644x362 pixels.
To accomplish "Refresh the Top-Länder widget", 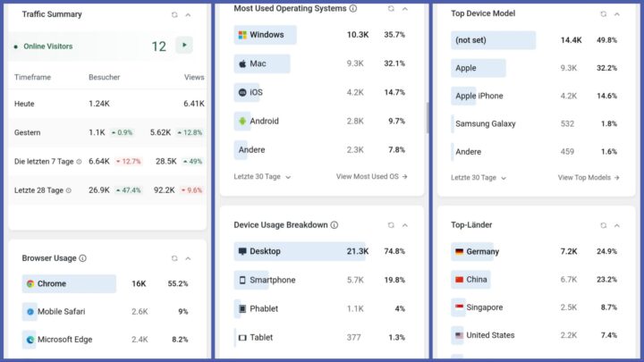I will pos(604,225).
